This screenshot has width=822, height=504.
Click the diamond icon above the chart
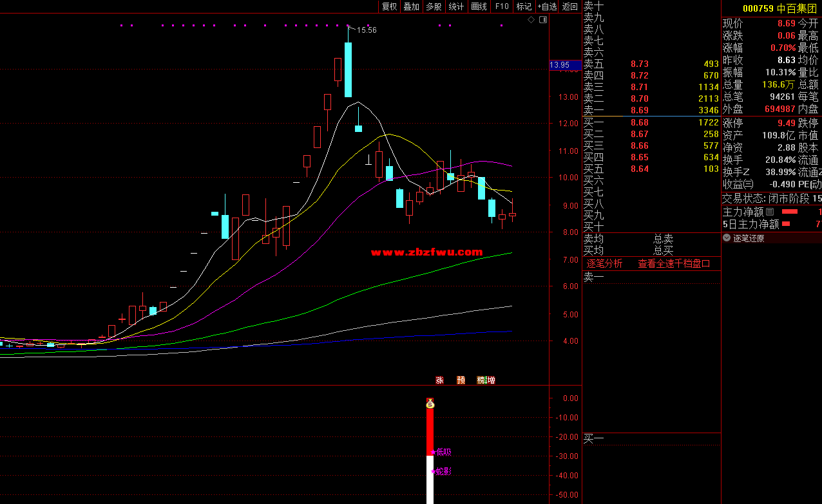531,20
